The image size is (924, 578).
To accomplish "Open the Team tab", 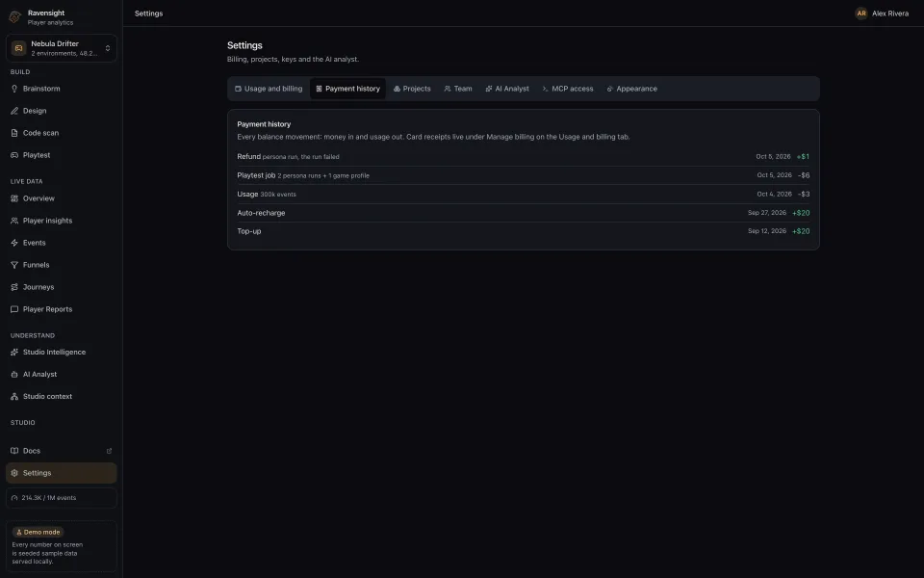I will pos(458,89).
